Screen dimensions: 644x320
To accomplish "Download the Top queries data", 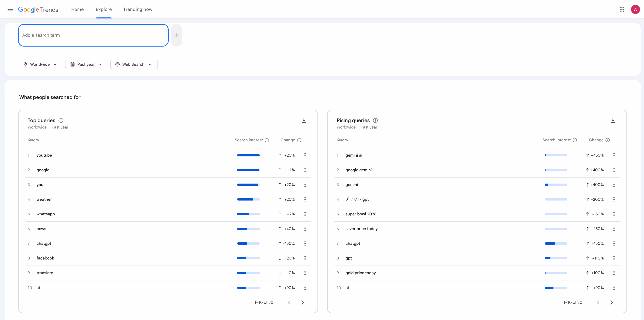I will [x=304, y=120].
